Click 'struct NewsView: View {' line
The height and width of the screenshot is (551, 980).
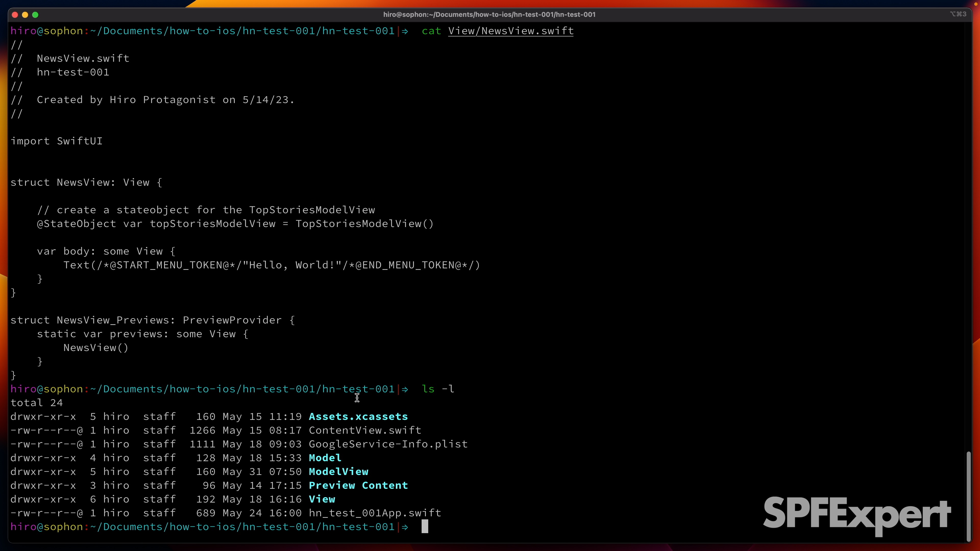click(x=86, y=183)
